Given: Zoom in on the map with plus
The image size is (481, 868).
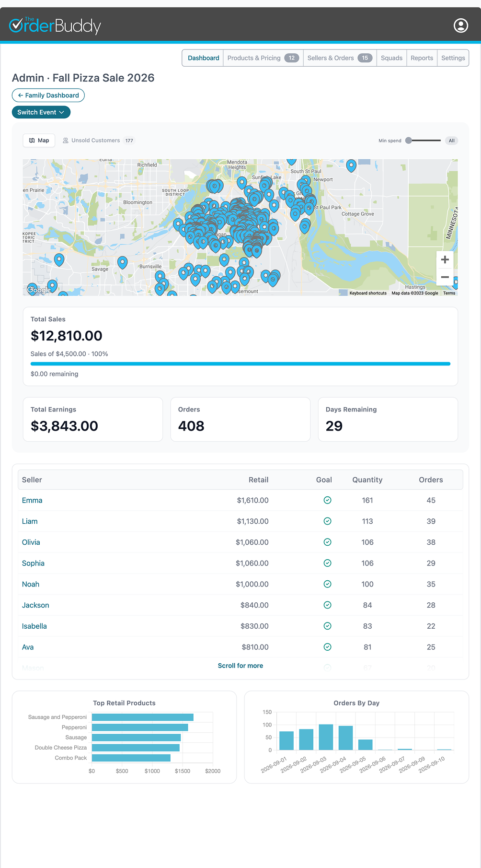Looking at the screenshot, I should click(x=445, y=259).
